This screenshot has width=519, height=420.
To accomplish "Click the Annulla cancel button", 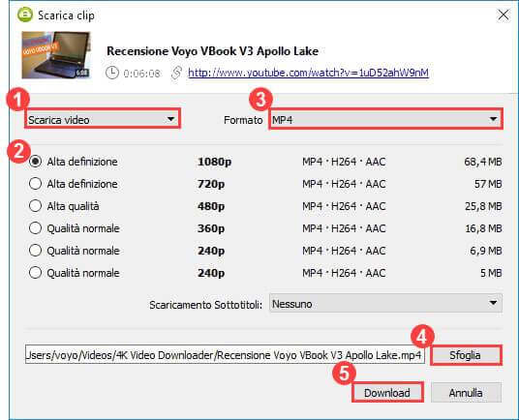I will (x=466, y=393).
